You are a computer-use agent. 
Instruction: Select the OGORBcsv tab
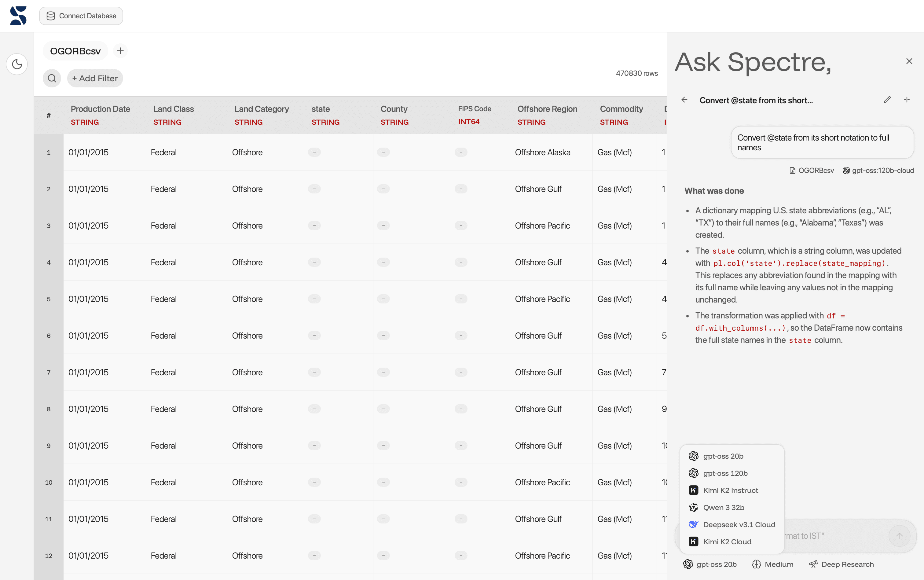tap(75, 51)
